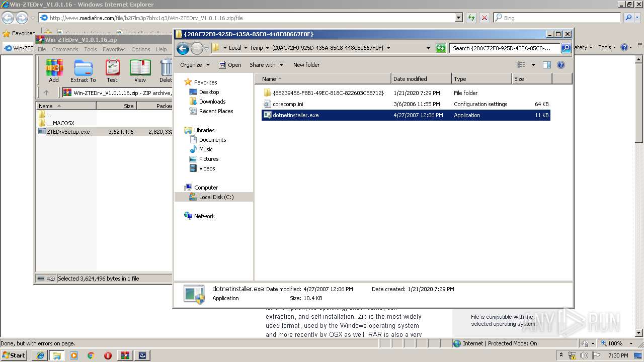The height and width of the screenshot is (362, 644).
Task: Click IE Favorites button
Action: 19,33
